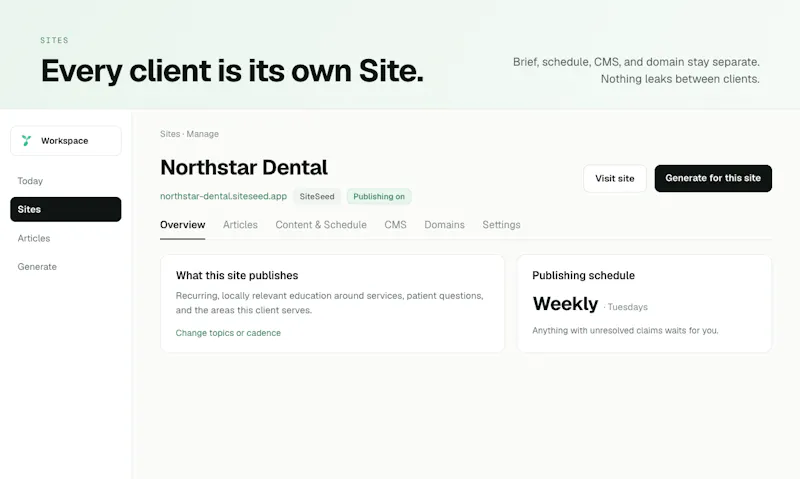The image size is (800, 479).
Task: Click the Tuesdays schedule text
Action: [628, 307]
